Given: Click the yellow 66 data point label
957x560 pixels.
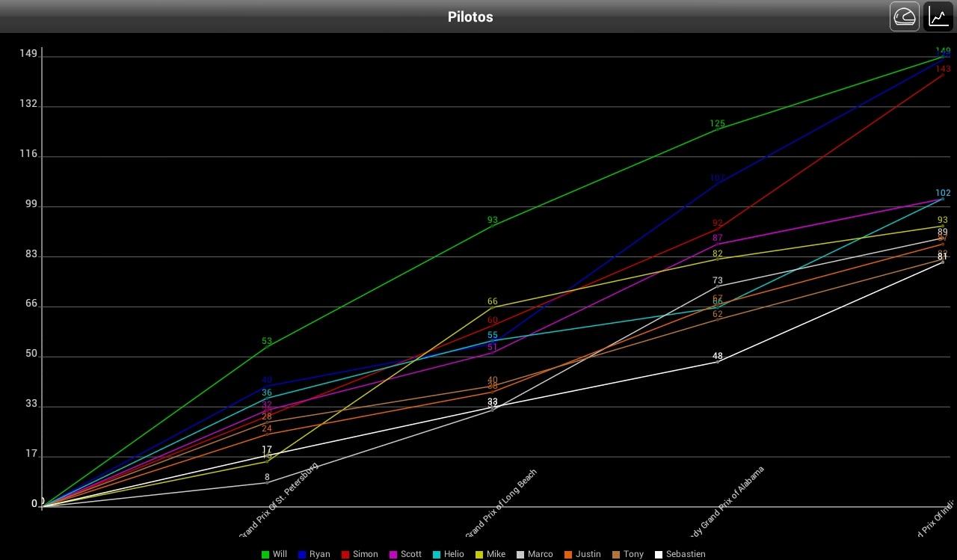Looking at the screenshot, I should click(x=493, y=302).
